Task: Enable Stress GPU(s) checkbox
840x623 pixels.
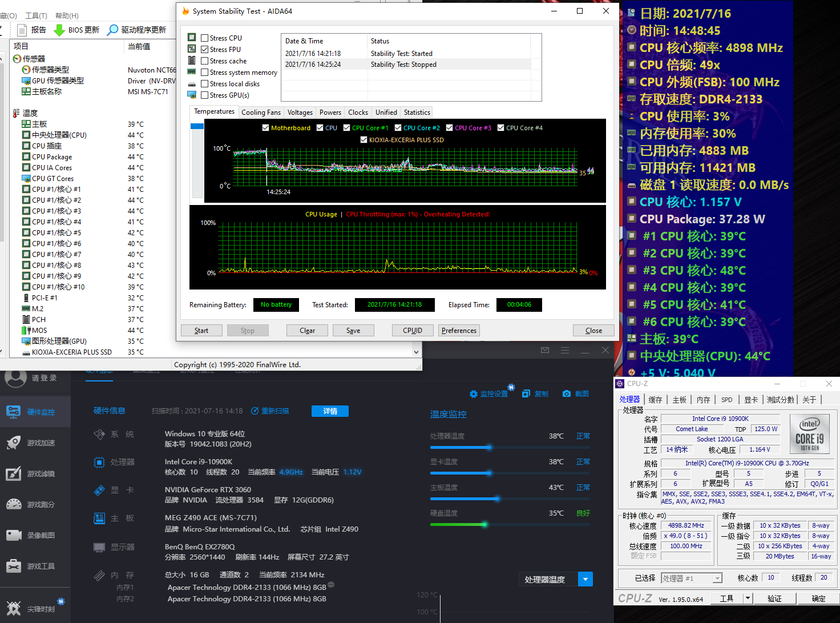Action: pos(204,95)
